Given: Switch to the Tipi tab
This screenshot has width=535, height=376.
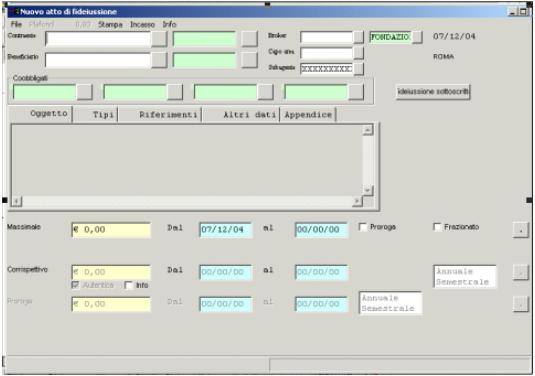Looking at the screenshot, I should tap(96, 114).
